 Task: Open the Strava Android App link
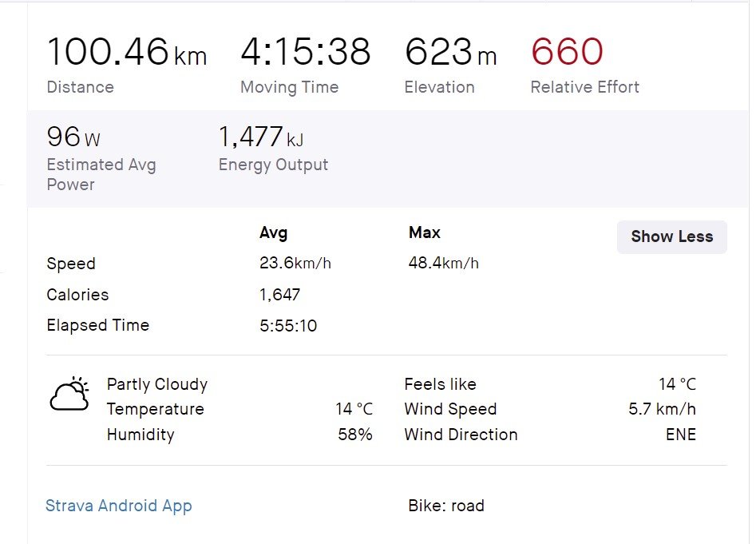coord(119,506)
